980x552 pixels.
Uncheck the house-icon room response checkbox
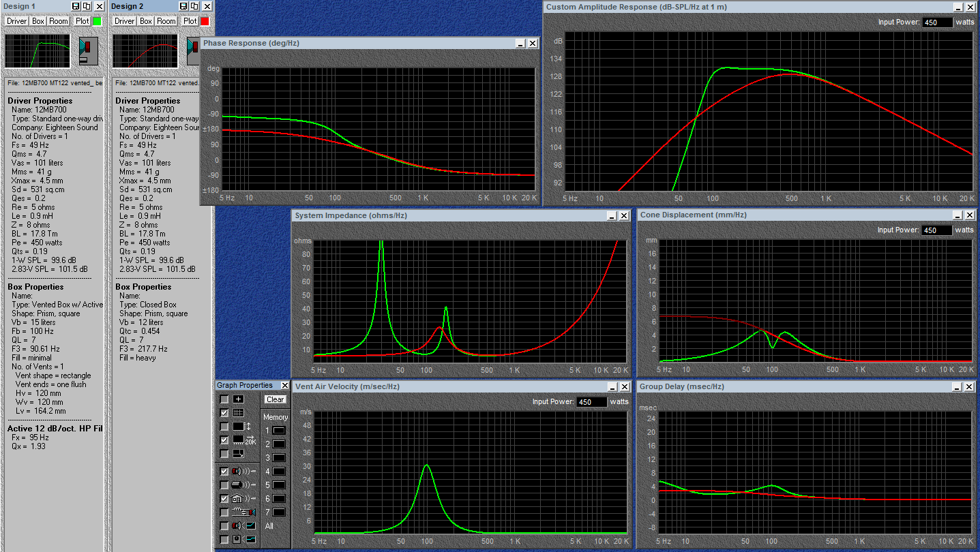pos(224,498)
